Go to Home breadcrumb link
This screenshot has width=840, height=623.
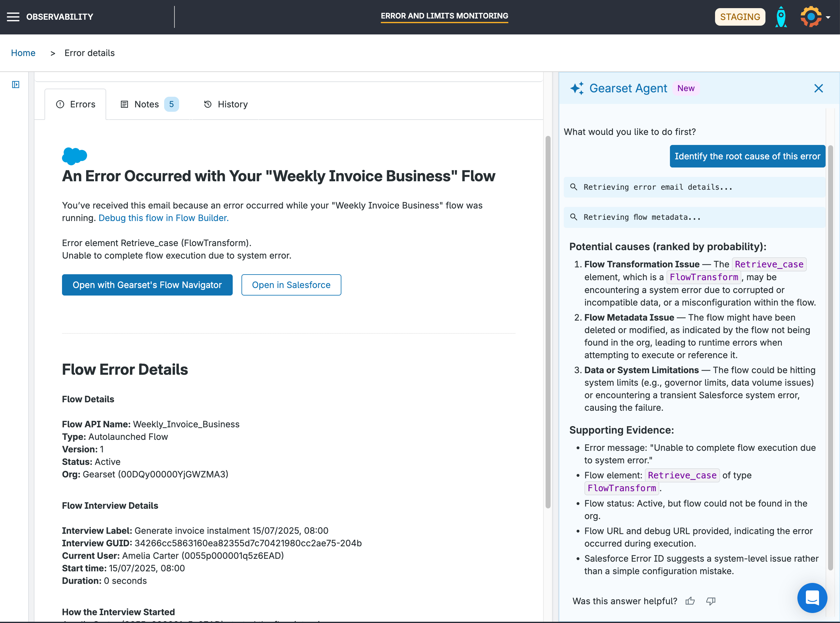pyautogui.click(x=23, y=53)
